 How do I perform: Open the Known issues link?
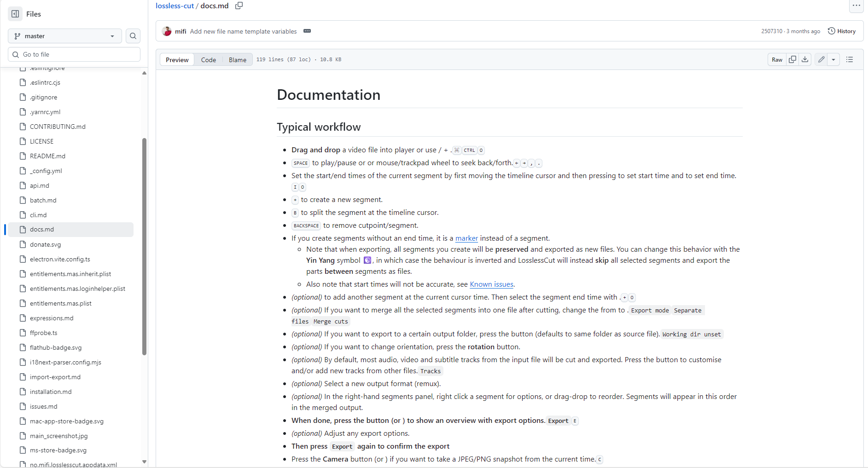coord(491,284)
